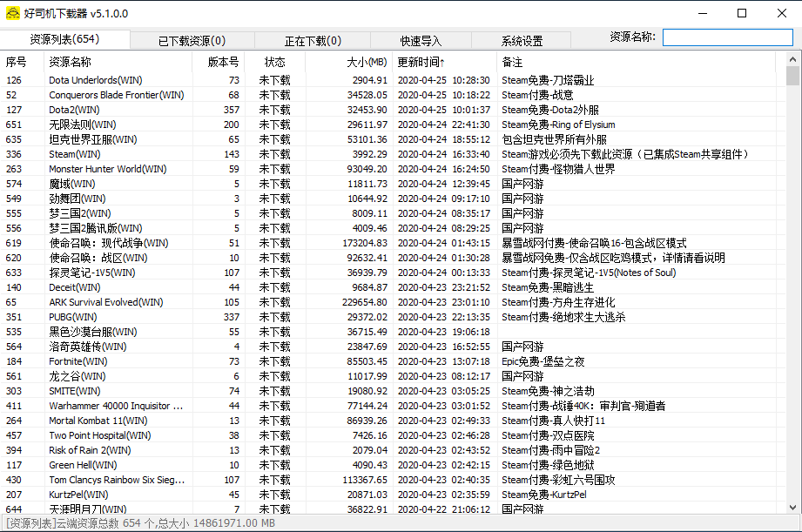Click the app logo icon in title bar
Viewport: 802px width, 532px height.
(x=13, y=13)
